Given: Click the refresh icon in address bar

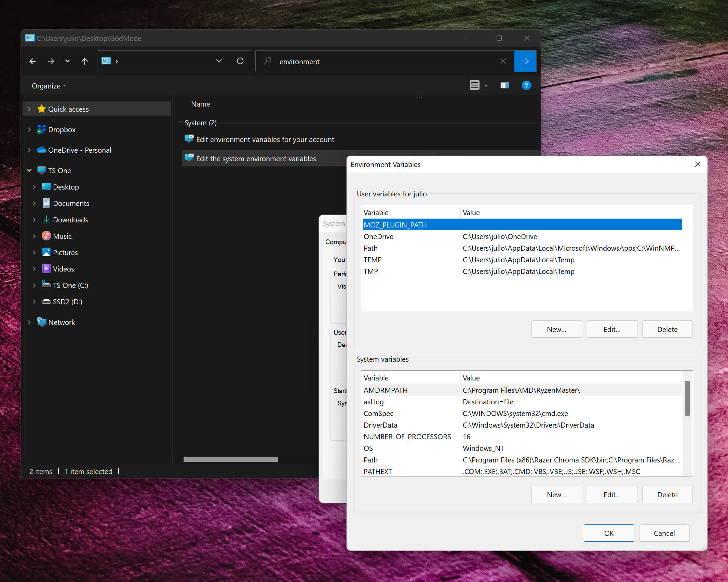Looking at the screenshot, I should pos(240,61).
